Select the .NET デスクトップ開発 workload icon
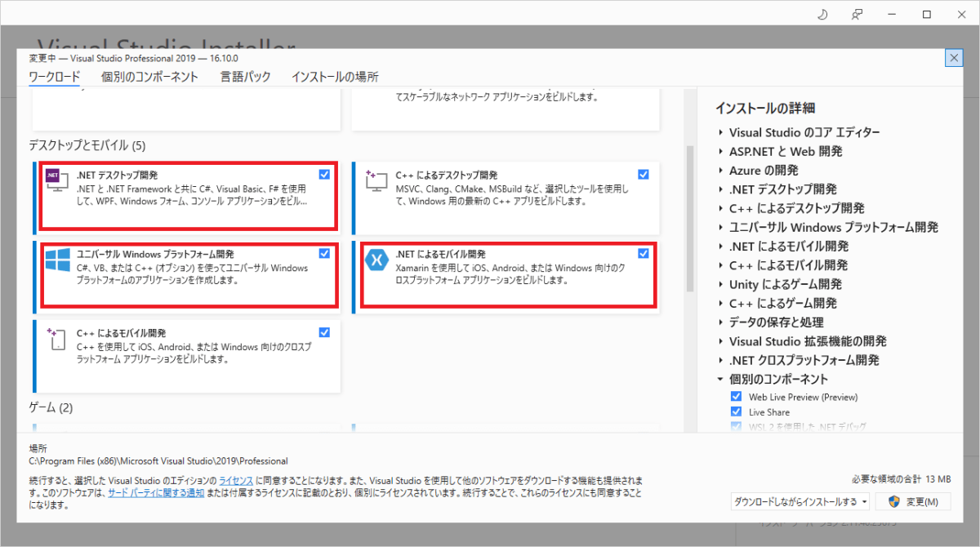Viewport: 980px width, 547px height. [x=56, y=181]
